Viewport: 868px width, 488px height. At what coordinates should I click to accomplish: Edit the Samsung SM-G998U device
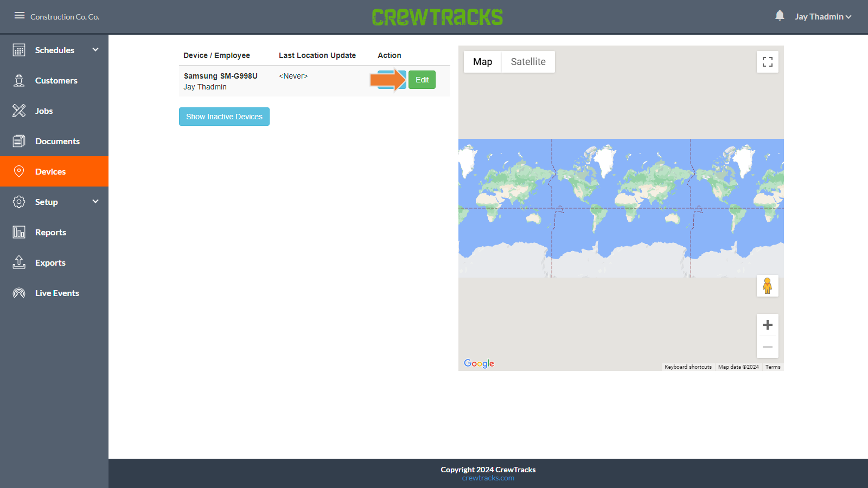(422, 80)
